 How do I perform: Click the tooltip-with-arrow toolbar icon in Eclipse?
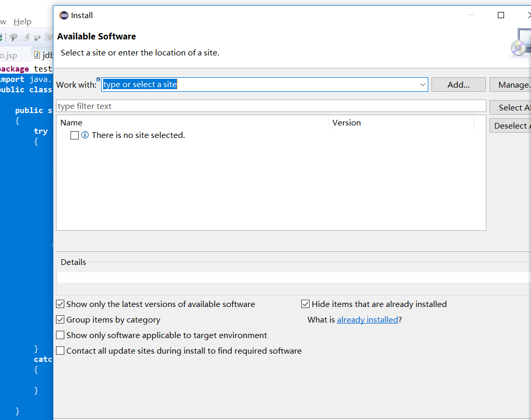(13, 37)
